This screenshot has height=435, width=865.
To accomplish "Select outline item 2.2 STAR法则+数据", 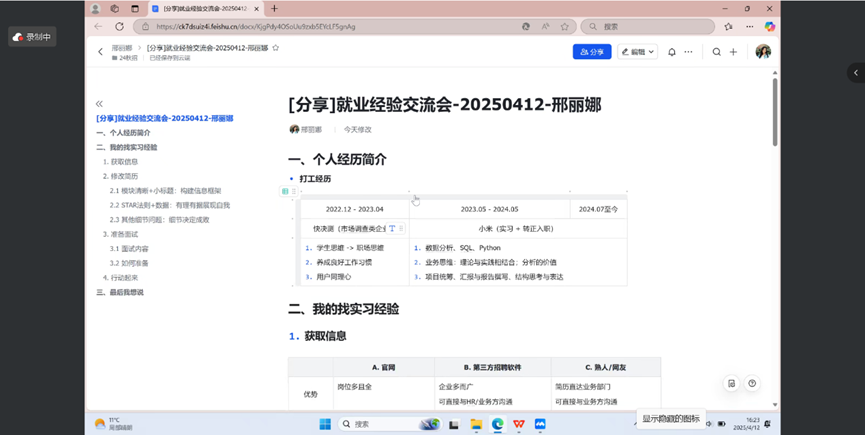I will pos(169,205).
